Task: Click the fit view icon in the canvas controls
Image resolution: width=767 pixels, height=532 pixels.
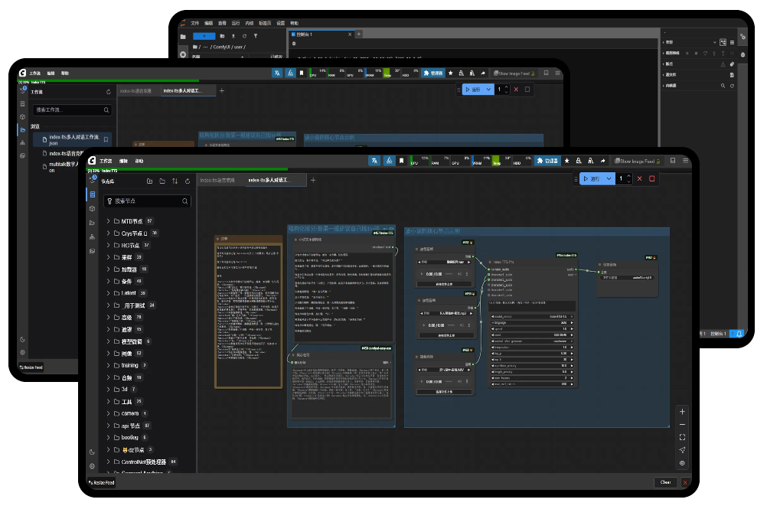Action: (682, 437)
